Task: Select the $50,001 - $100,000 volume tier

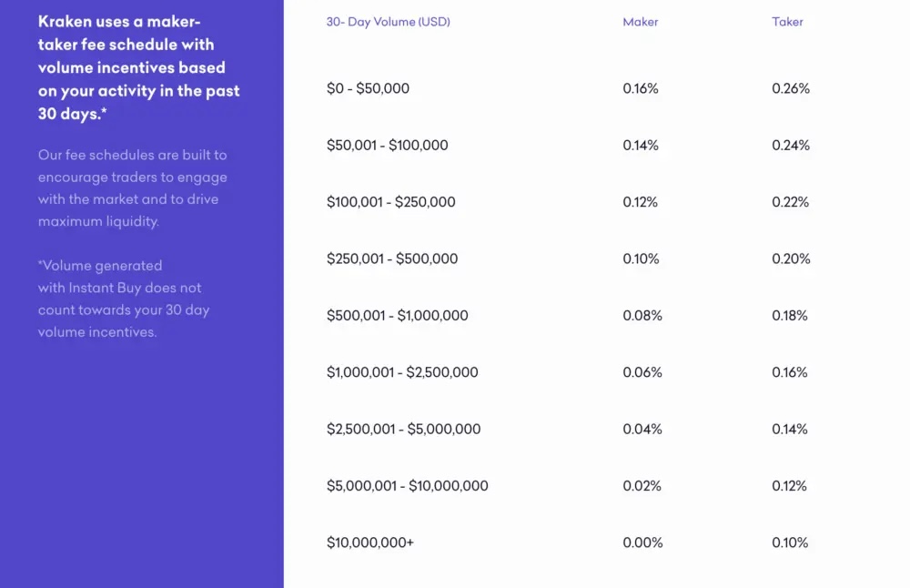Action: click(x=387, y=145)
